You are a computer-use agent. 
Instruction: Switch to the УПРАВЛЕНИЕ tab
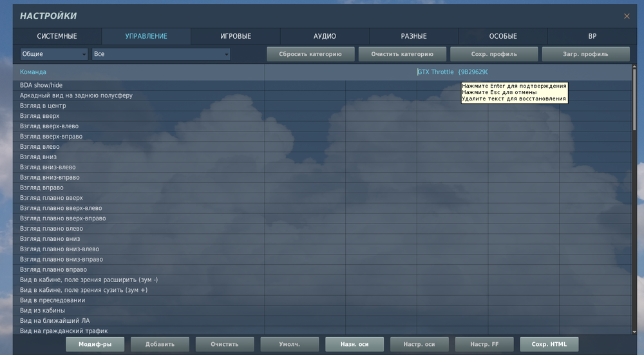[146, 36]
